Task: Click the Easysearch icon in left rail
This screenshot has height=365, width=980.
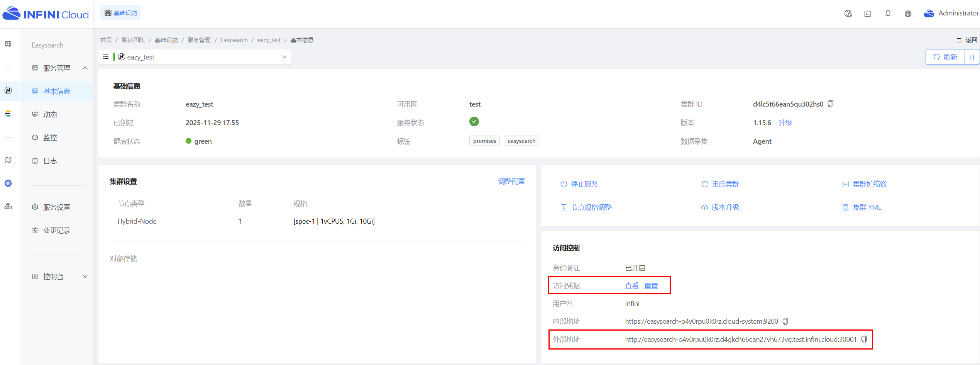Action: (8, 90)
